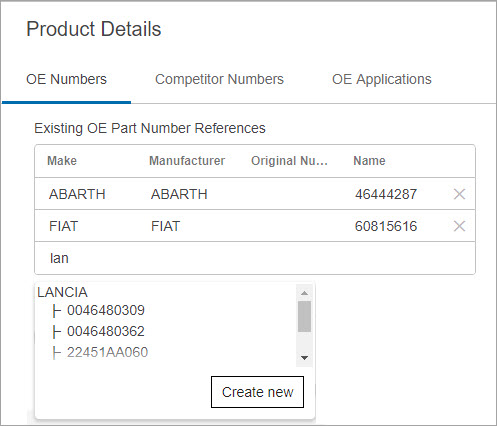Switch to the OE Numbers tab
The height and width of the screenshot is (426, 497).
[x=66, y=79]
